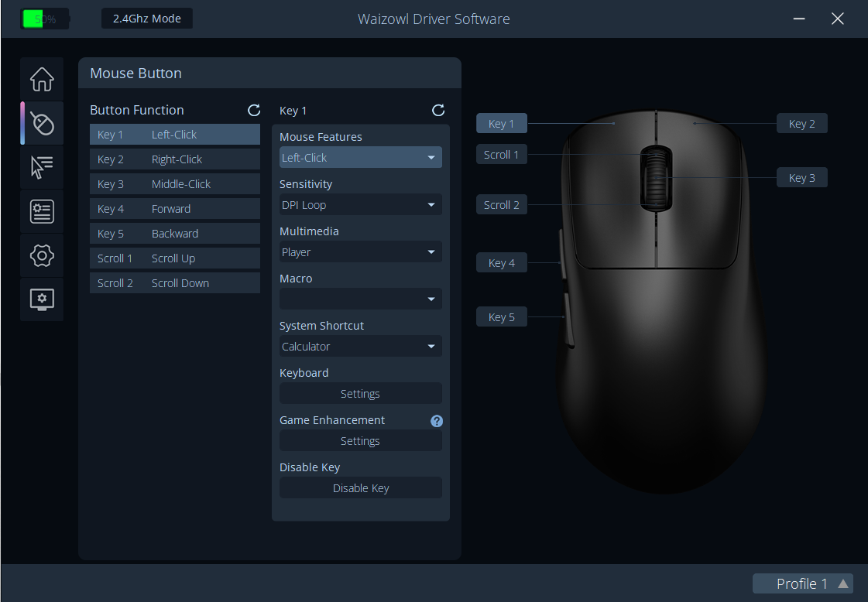Expand the Sensitivity DPI Loop dropdown
The width and height of the screenshot is (868, 602).
pyautogui.click(x=360, y=205)
